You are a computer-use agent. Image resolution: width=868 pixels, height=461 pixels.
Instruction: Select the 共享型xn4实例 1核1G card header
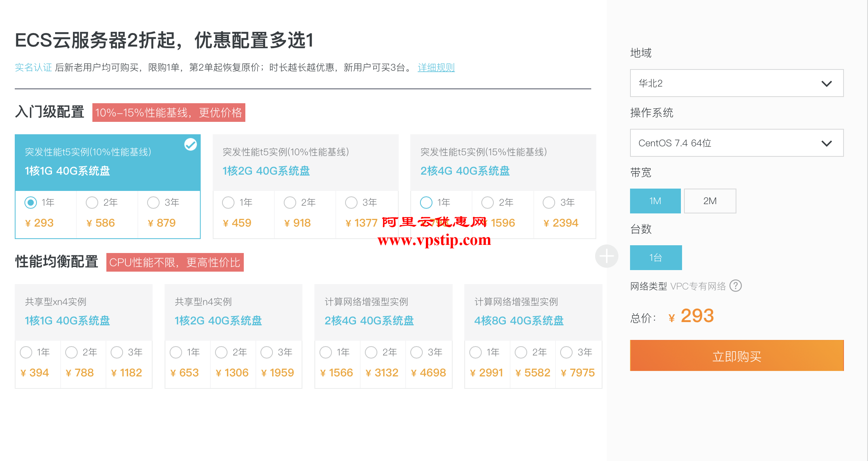click(x=83, y=312)
